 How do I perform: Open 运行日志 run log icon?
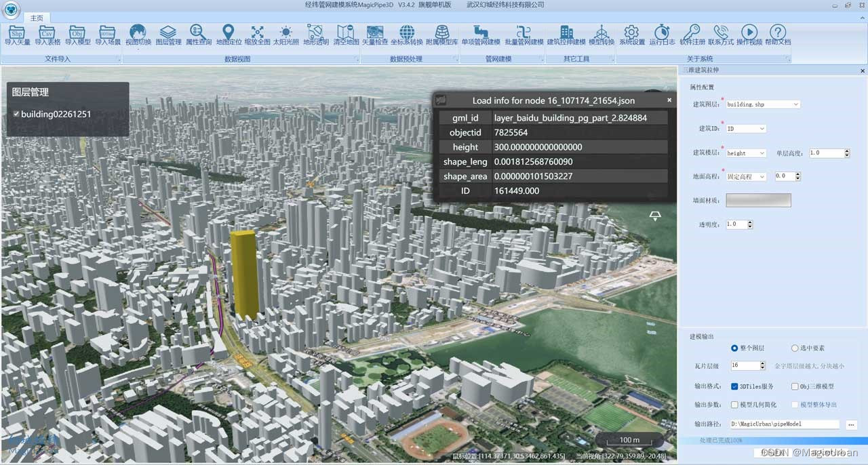point(662,32)
